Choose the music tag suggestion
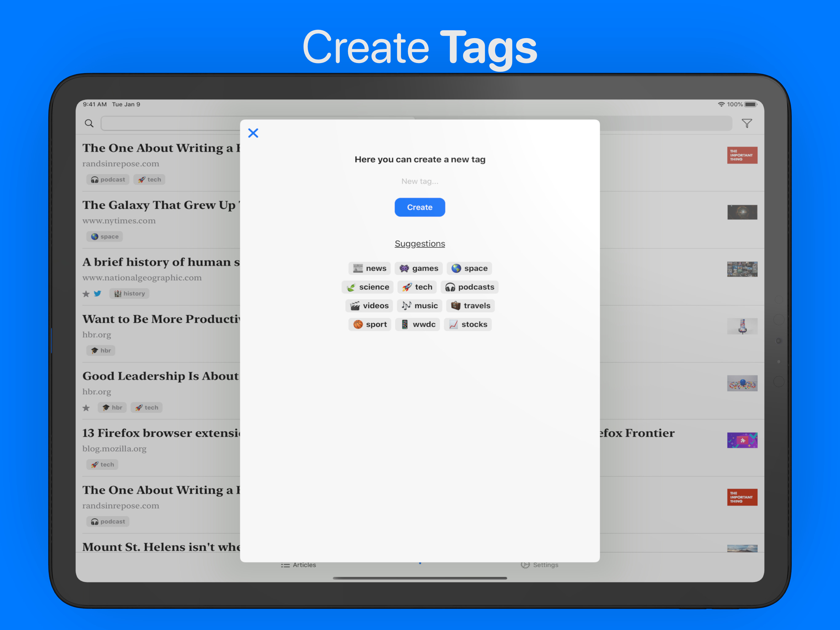The image size is (840, 630). [x=419, y=305]
